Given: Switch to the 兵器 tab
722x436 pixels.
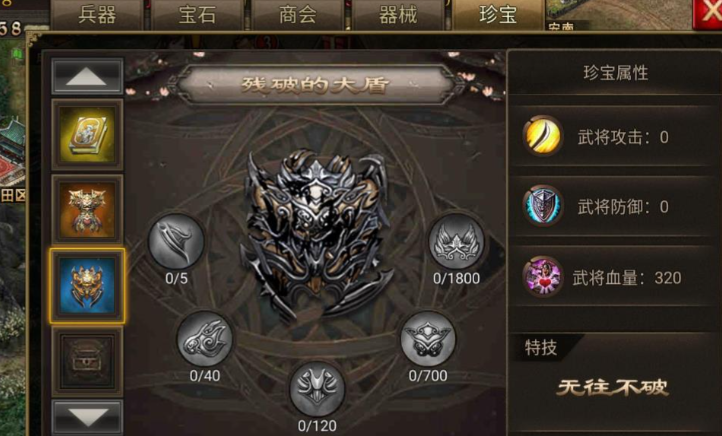Looking at the screenshot, I should click(x=97, y=15).
